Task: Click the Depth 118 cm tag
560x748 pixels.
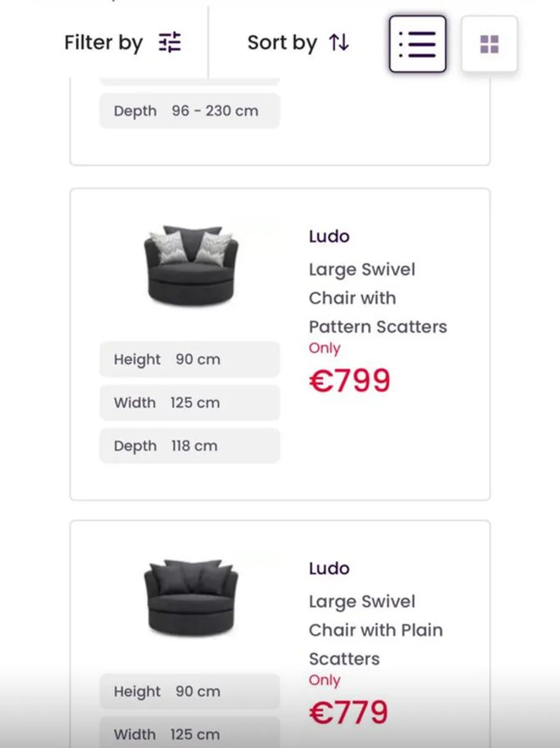Action: click(190, 446)
